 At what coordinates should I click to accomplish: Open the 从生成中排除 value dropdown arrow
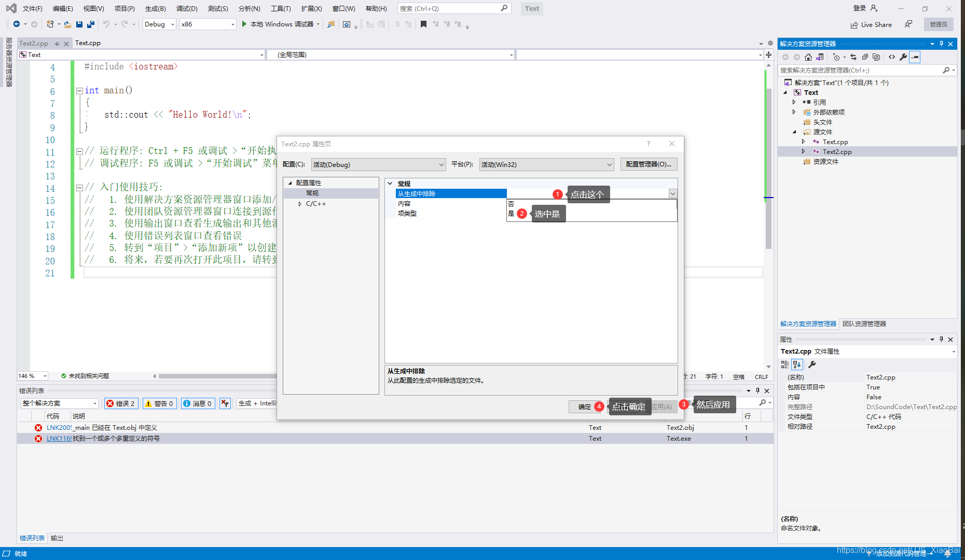[x=673, y=193]
